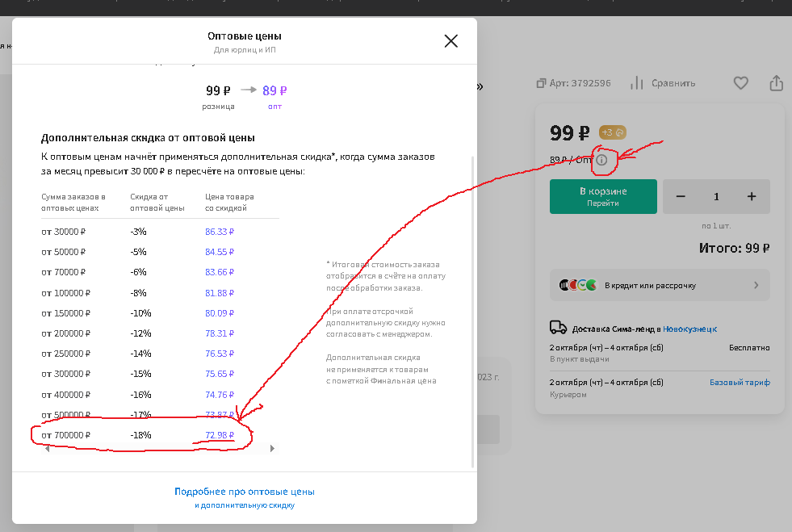This screenshot has width=792, height=532.
Task: Expand the В кредит или рассрочку chevron
Action: [x=756, y=285]
